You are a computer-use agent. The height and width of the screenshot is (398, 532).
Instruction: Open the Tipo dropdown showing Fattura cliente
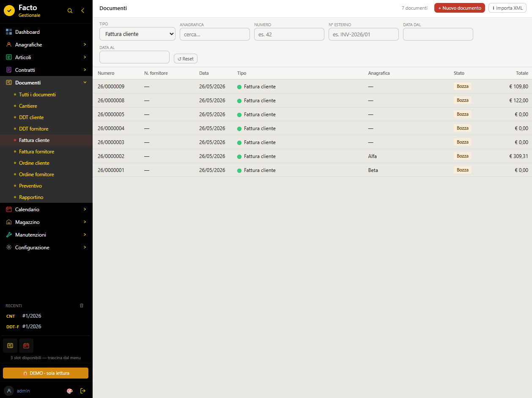[137, 34]
